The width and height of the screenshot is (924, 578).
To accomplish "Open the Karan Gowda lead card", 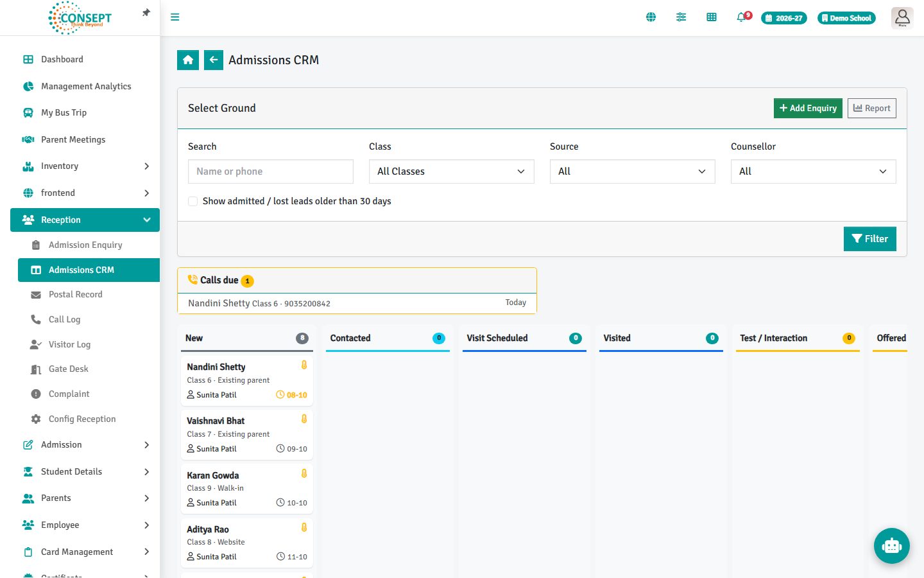I will point(247,488).
